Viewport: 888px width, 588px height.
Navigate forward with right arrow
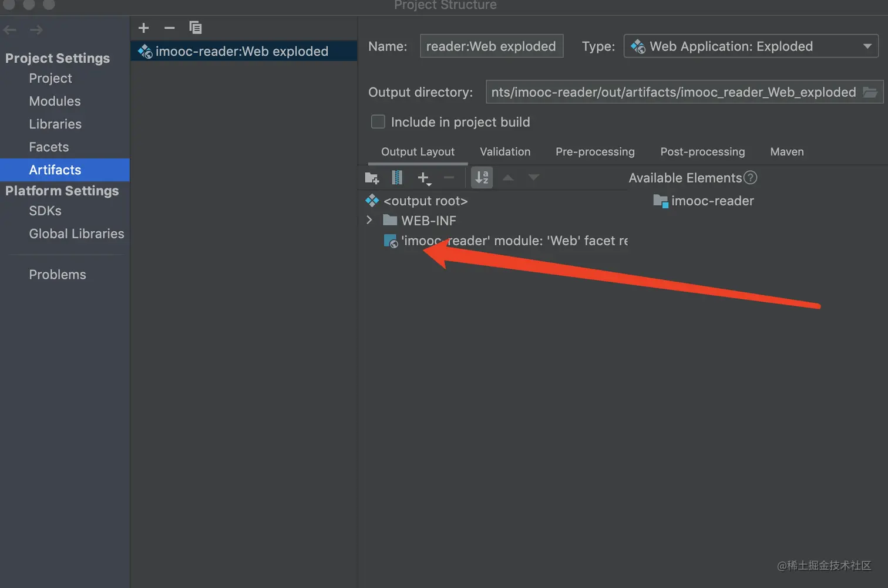[36, 29]
